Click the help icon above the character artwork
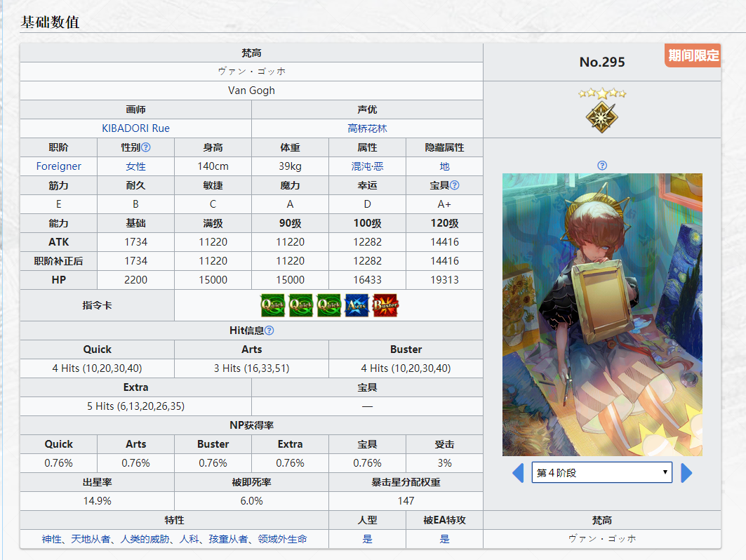The width and height of the screenshot is (746, 560). 602,166
